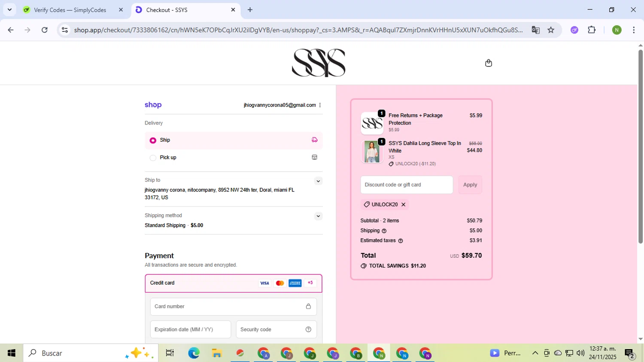The height and width of the screenshot is (362, 644).
Task: Expand the Ship to address section
Action: click(x=318, y=181)
